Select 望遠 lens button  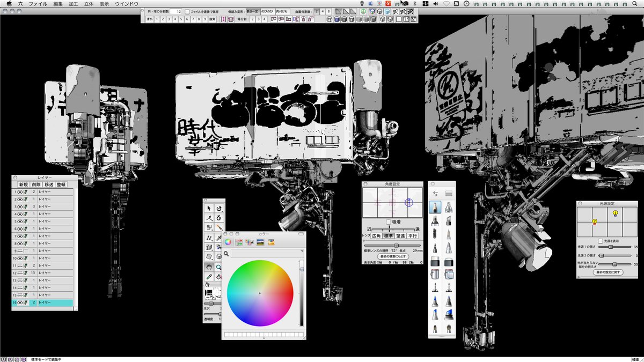point(400,236)
